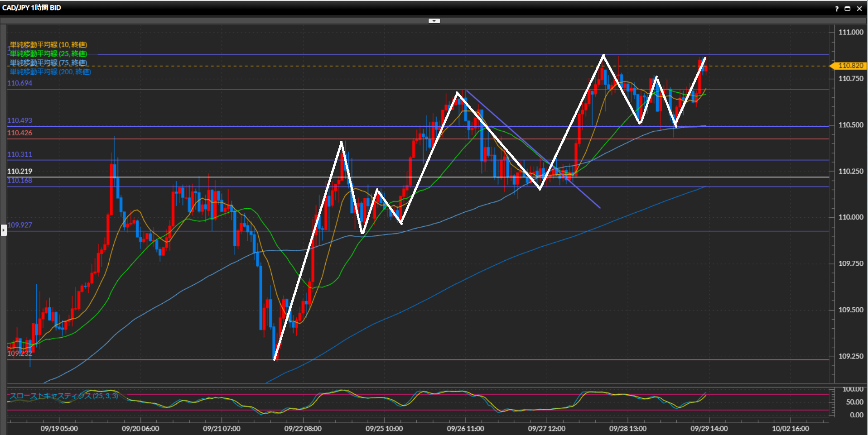Expand the toolbar drop-down arrow at top center
The height and width of the screenshot is (435, 868).
[x=434, y=21]
